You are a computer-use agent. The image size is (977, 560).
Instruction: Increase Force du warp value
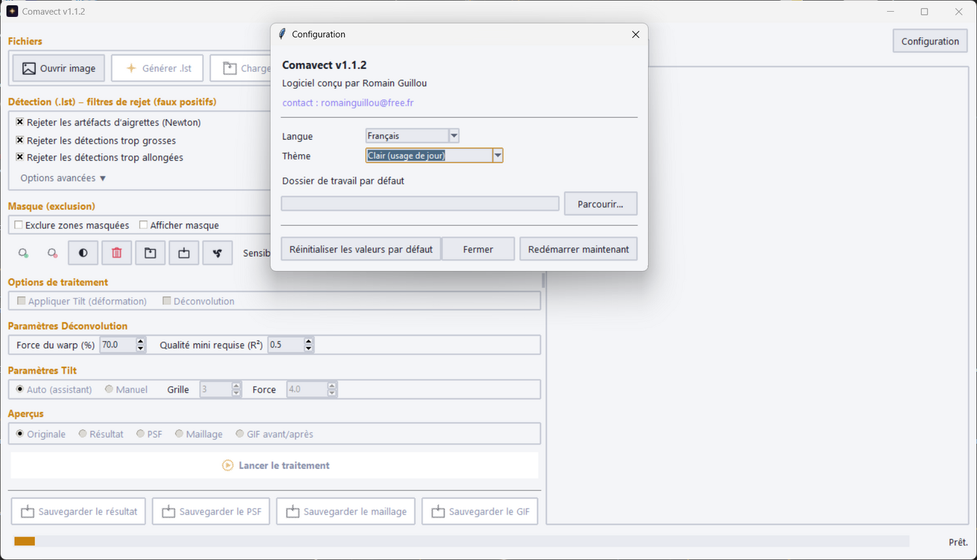(141, 341)
